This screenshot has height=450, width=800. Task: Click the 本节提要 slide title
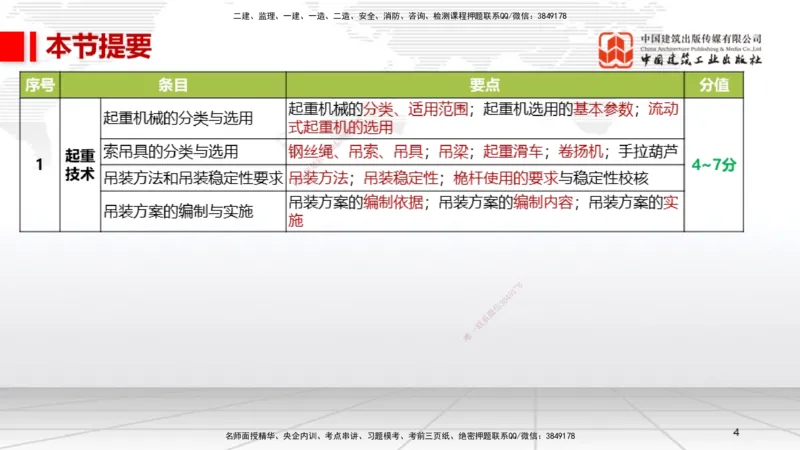click(x=98, y=46)
